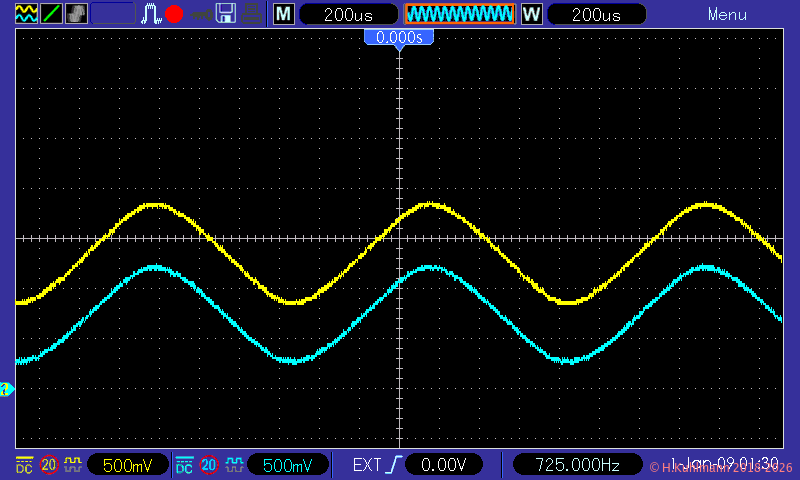The width and height of the screenshot is (800, 480).
Task: Toggle the yellow channel DC coupling indicator
Action: [24, 465]
